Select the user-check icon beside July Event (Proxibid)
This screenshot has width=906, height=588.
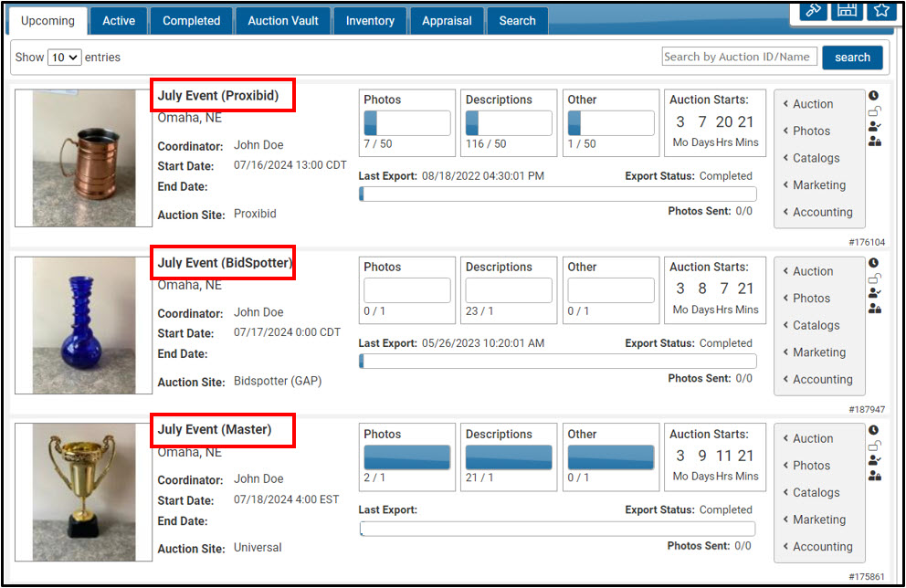(872, 126)
